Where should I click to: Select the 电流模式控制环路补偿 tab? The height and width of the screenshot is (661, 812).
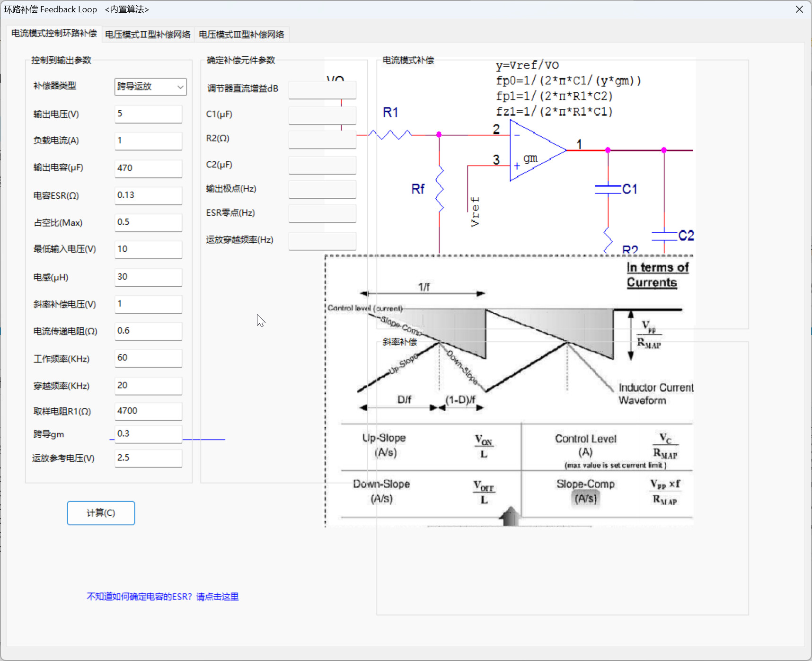tap(54, 34)
